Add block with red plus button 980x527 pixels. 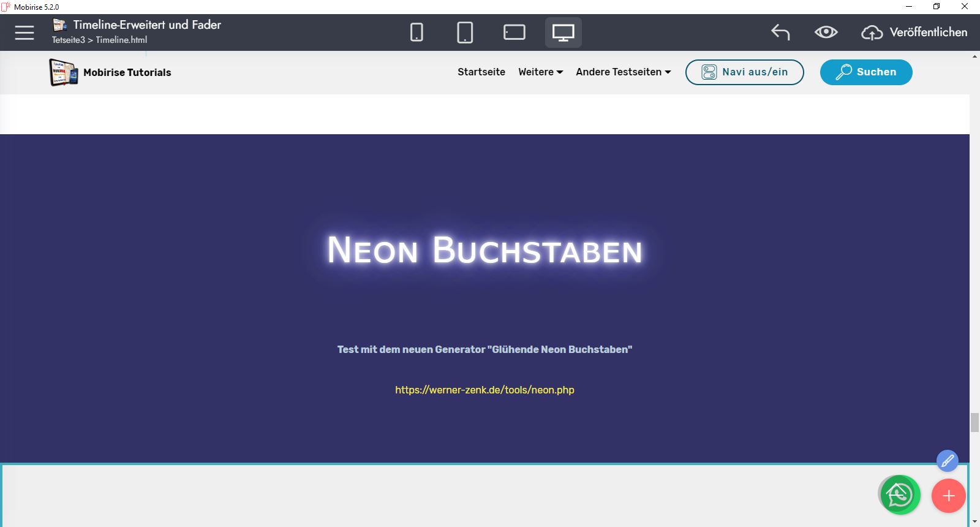tap(948, 496)
